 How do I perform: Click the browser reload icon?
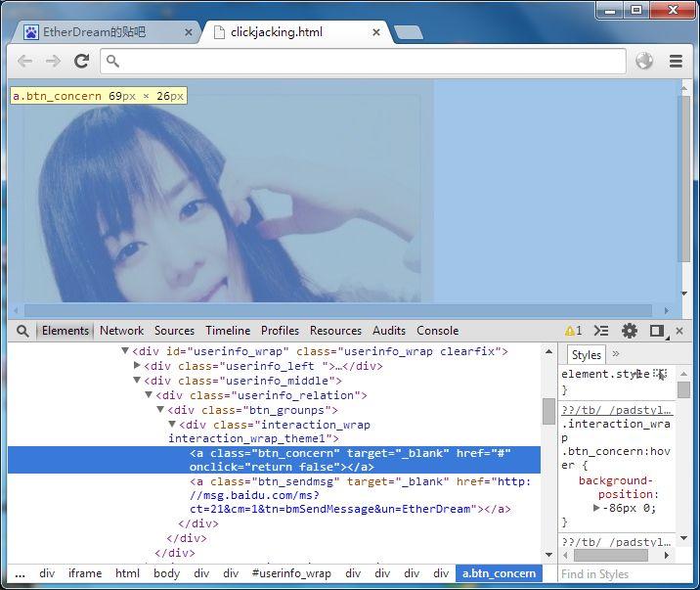point(81,61)
